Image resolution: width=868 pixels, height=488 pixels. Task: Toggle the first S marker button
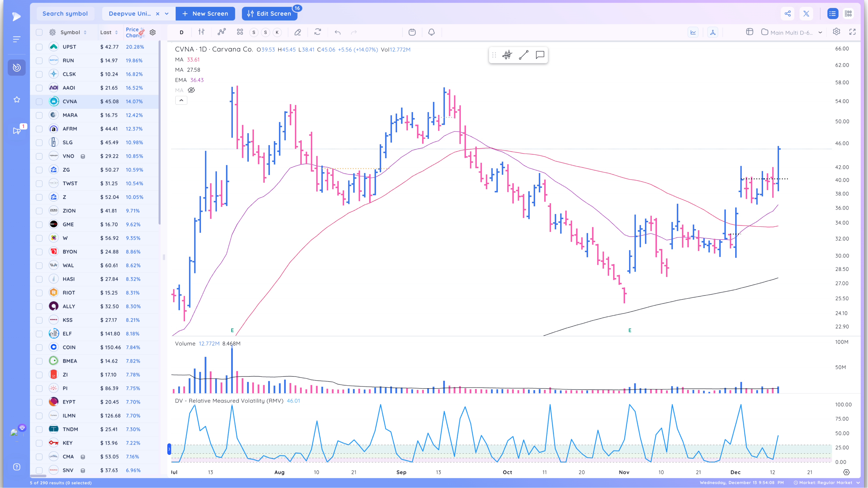(254, 32)
